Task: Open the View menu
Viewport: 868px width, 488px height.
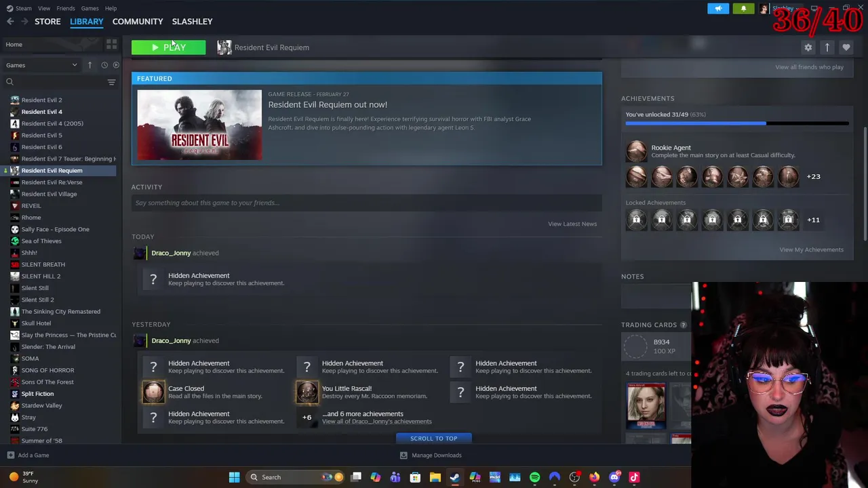Action: pos(44,8)
